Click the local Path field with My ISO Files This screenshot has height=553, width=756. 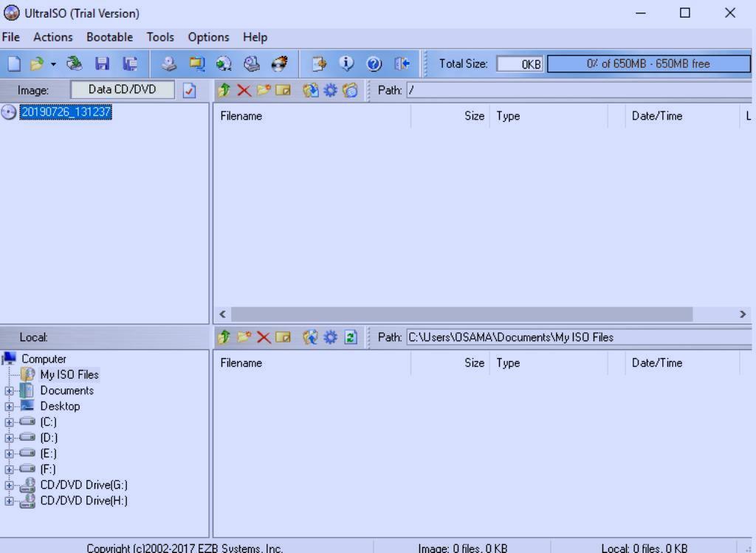click(x=579, y=337)
